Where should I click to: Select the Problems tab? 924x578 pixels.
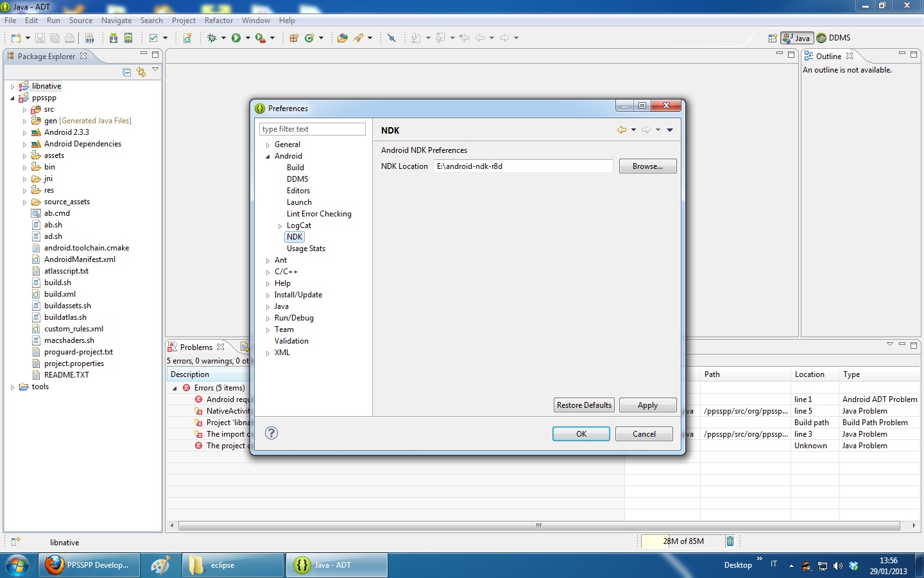tap(196, 347)
